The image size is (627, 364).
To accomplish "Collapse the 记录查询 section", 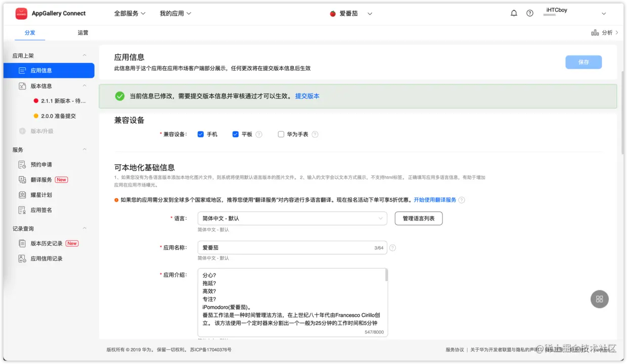I will pyautogui.click(x=84, y=229).
